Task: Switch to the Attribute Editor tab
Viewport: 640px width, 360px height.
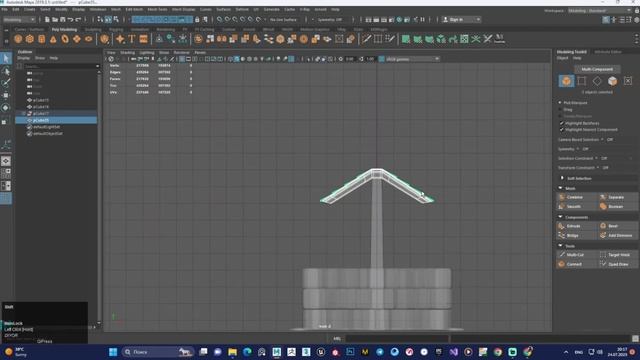Action: coord(608,52)
